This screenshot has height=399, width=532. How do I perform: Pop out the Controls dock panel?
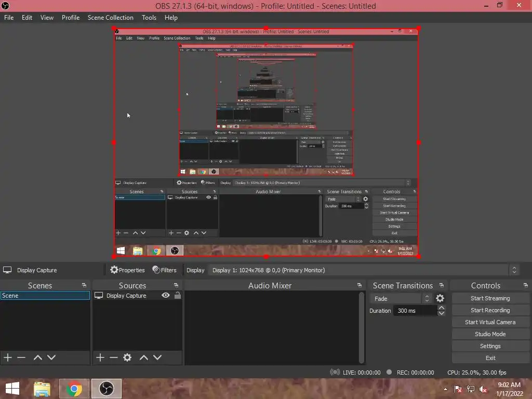pos(526,285)
